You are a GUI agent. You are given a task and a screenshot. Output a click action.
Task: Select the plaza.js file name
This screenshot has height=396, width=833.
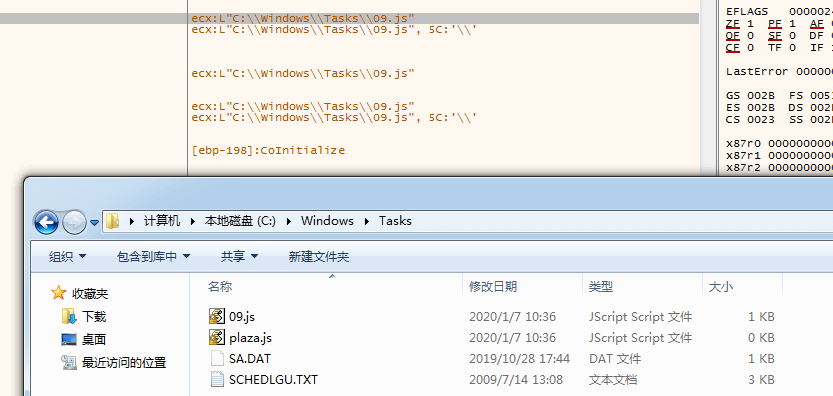(250, 338)
